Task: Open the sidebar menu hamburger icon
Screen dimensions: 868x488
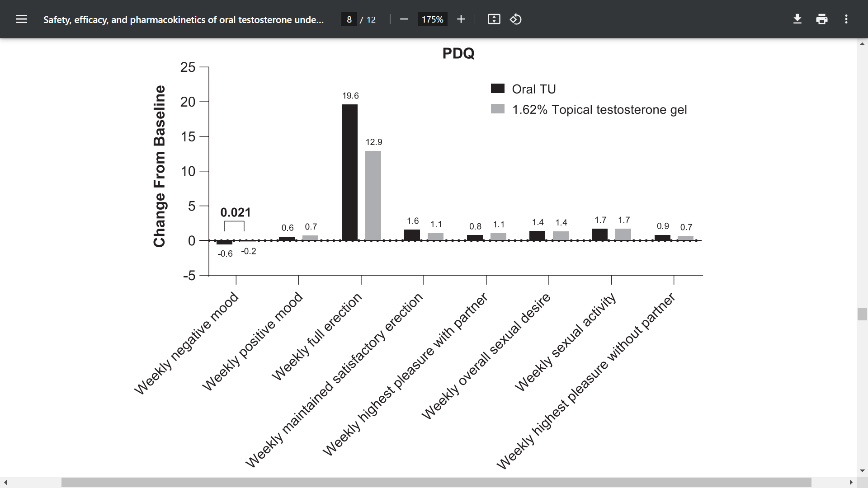Action: [22, 19]
